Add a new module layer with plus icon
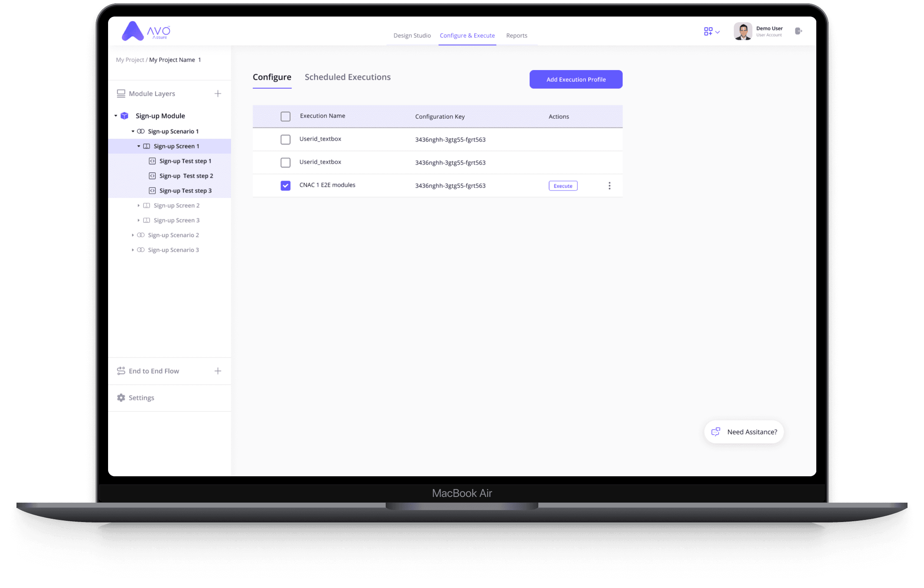The image size is (924, 588). coord(218,94)
